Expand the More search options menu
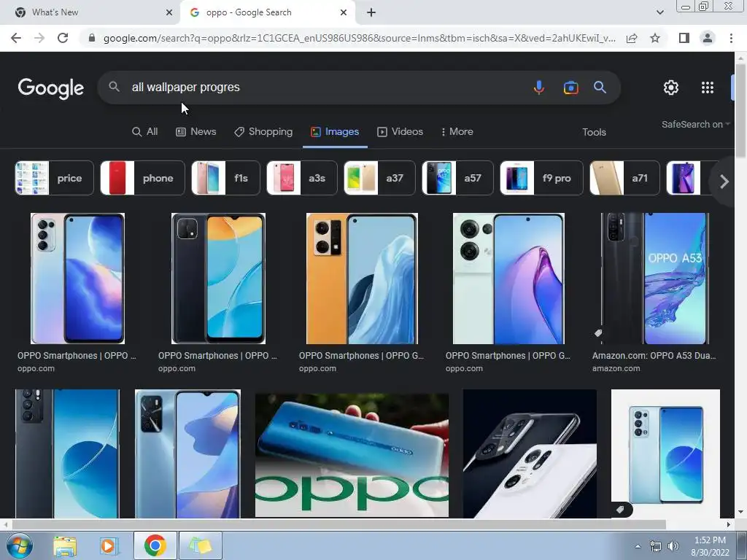Viewport: 747px width, 560px height. 457,132
